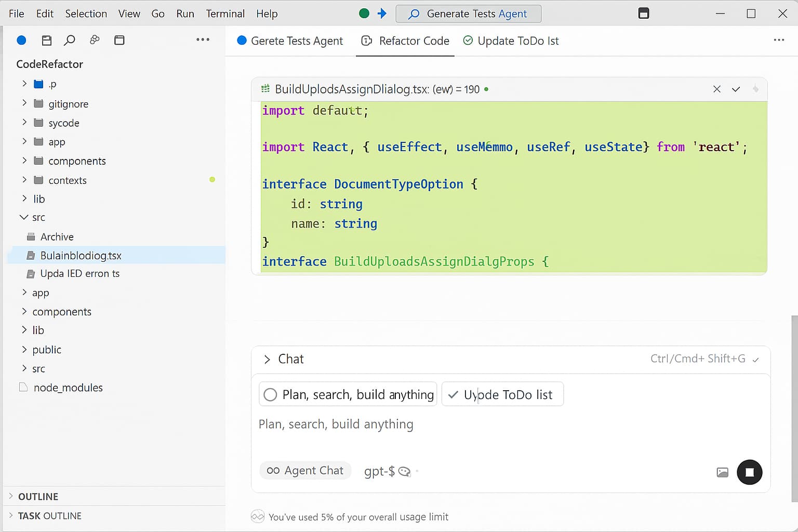Screen dimensions: 798x532
Task: Click the blue circle icon in sidebar toolbar
Action: (21, 40)
